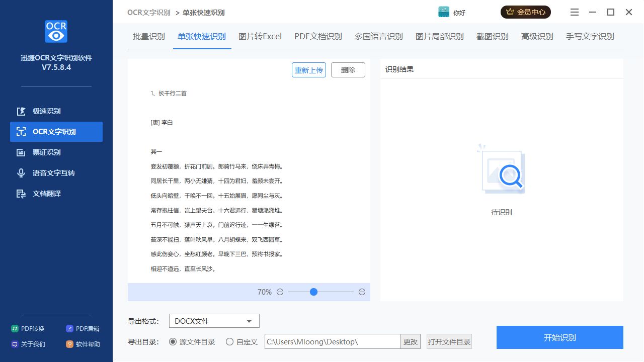The image size is (644, 362).
Task: Click the zoom out minus icon
Action: point(280,292)
